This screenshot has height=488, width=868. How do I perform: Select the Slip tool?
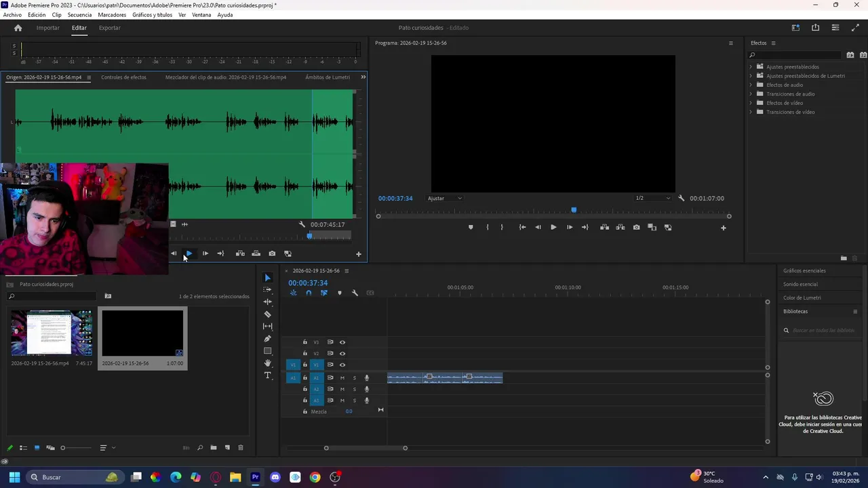pyautogui.click(x=267, y=326)
